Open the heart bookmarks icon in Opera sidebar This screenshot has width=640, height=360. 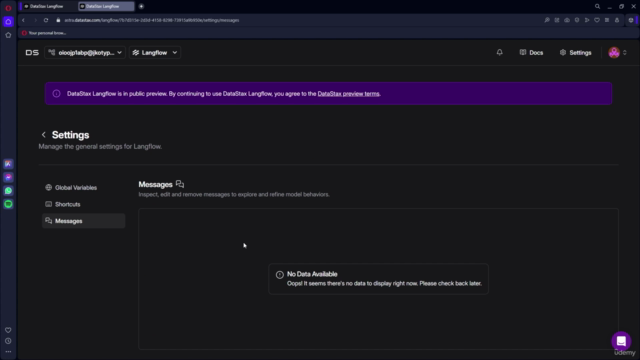(x=8, y=330)
